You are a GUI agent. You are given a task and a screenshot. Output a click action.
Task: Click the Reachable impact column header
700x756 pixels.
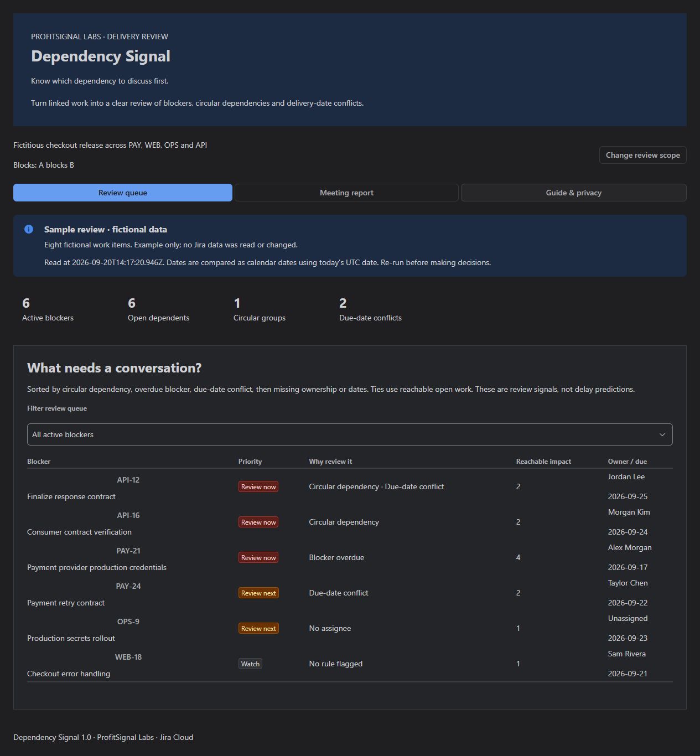coord(543,461)
